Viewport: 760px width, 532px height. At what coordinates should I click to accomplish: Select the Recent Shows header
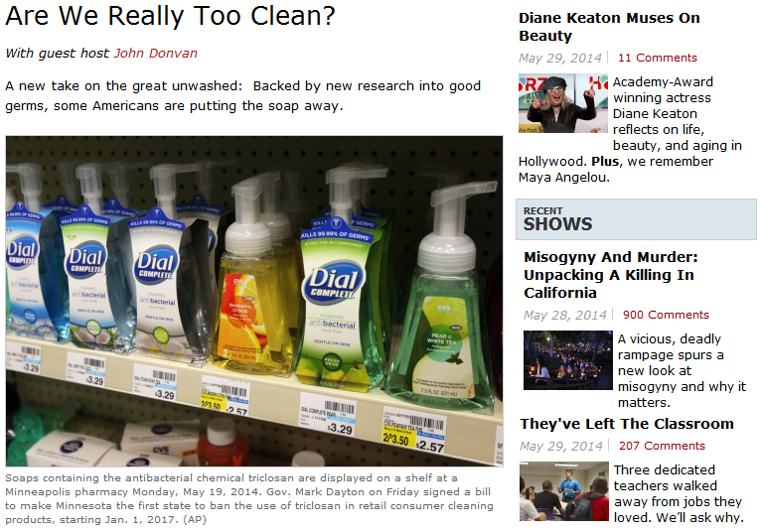click(636, 219)
